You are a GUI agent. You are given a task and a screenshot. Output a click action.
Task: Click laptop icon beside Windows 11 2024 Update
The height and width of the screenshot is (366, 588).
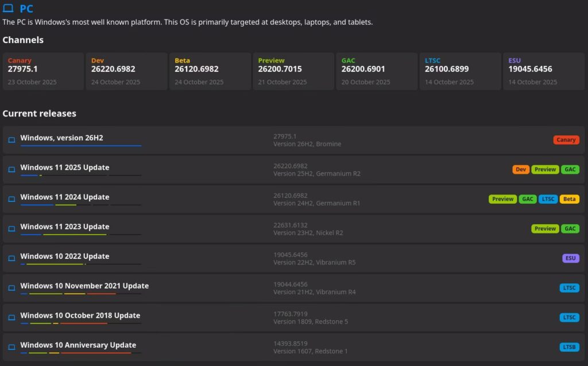[x=11, y=199]
